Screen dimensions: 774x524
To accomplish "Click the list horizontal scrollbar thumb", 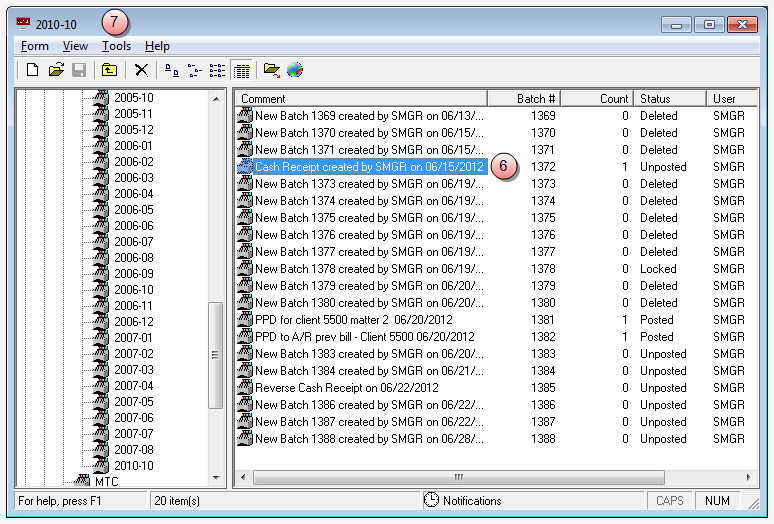I will pyautogui.click(x=459, y=477).
